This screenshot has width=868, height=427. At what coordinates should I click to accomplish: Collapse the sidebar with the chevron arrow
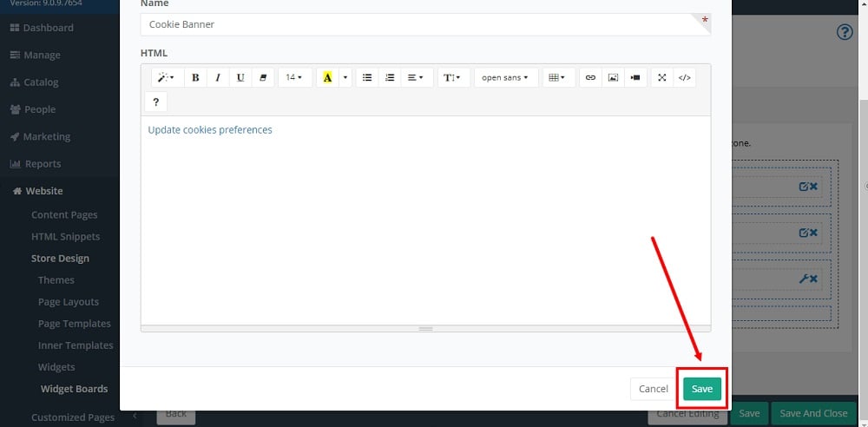pos(135,416)
